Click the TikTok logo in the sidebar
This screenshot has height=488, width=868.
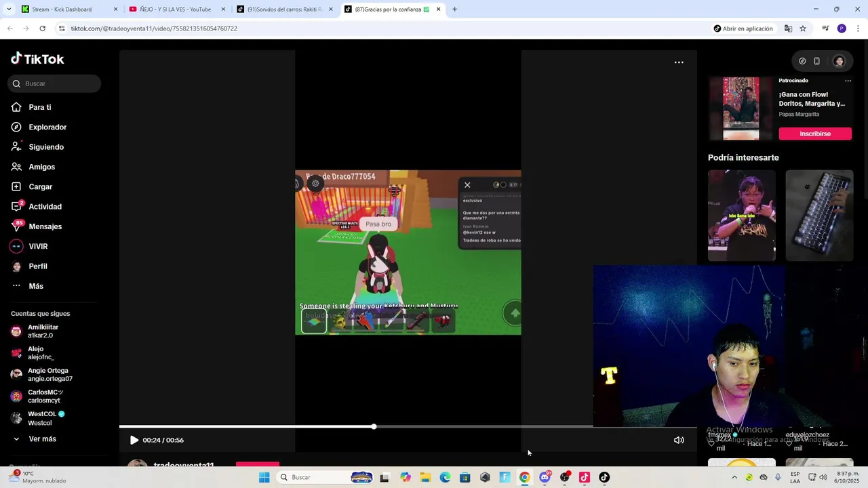click(37, 59)
